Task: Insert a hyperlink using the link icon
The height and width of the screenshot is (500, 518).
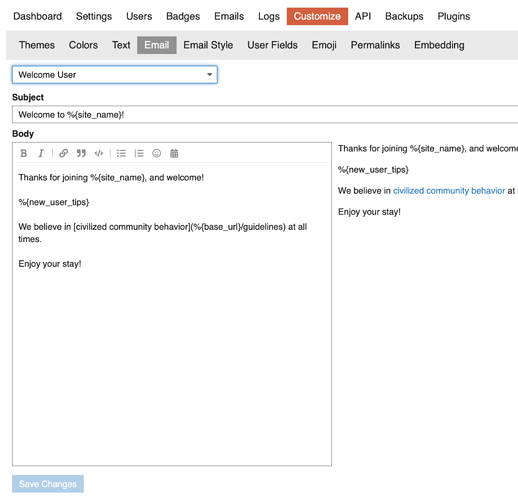Action: pos(63,153)
